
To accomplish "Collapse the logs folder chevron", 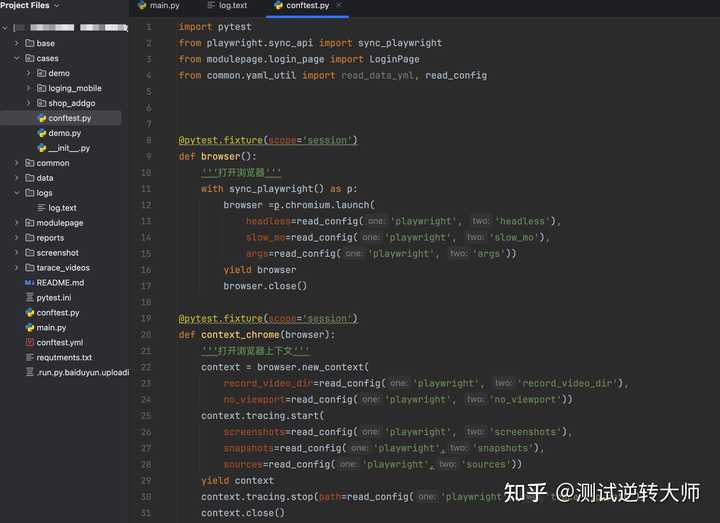I will [17, 193].
